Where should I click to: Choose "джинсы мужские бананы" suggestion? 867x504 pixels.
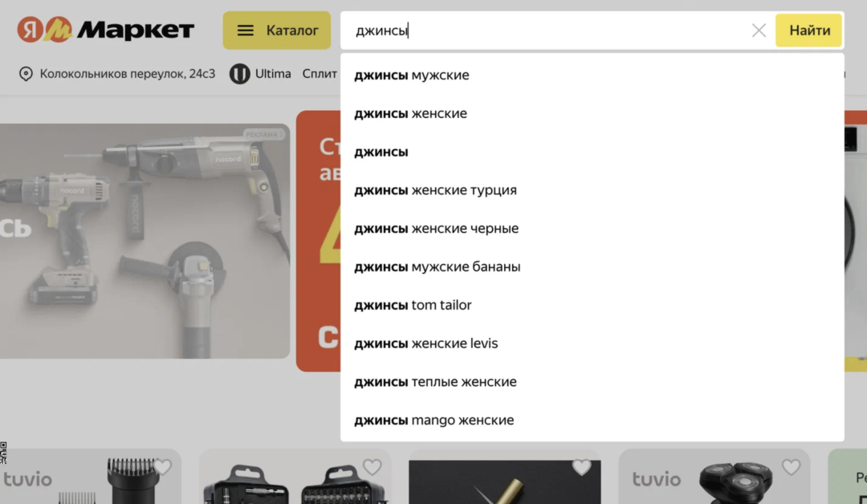pyautogui.click(x=438, y=266)
